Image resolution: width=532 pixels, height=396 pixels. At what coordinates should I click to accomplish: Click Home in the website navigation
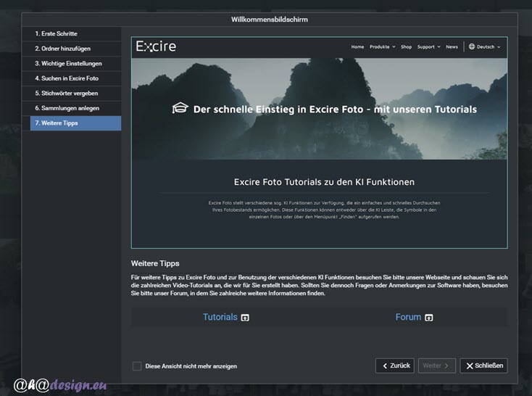357,47
